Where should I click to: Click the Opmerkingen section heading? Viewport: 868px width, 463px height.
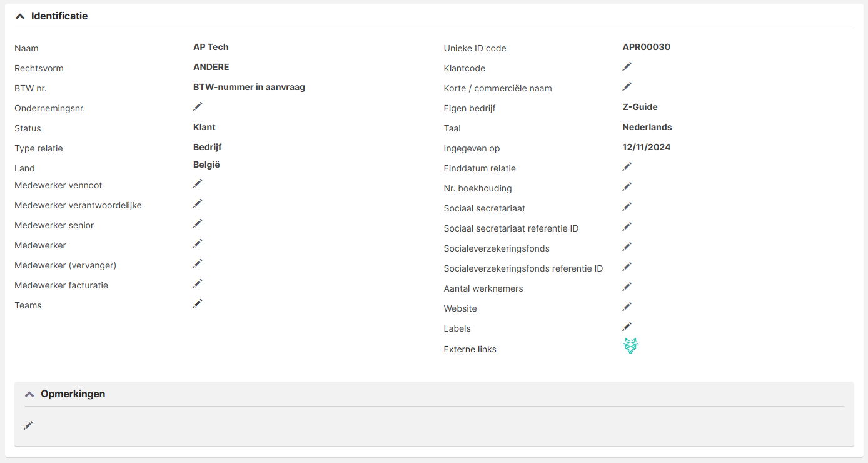(x=73, y=394)
